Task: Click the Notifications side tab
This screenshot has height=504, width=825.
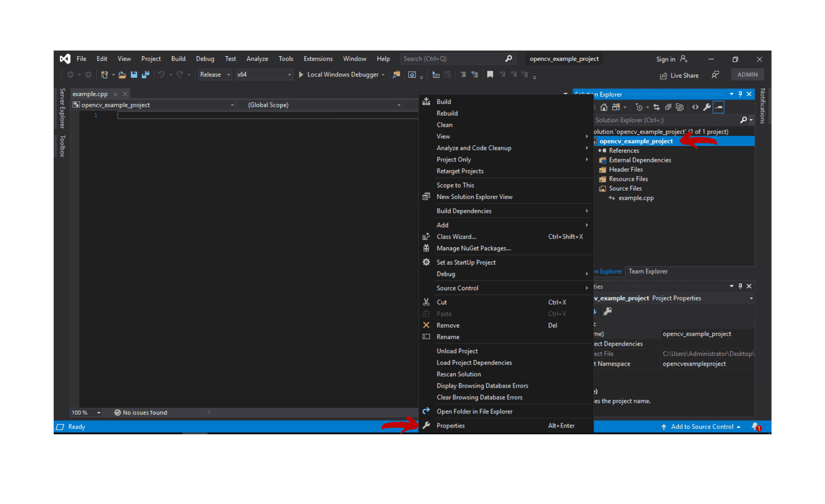Action: click(762, 106)
